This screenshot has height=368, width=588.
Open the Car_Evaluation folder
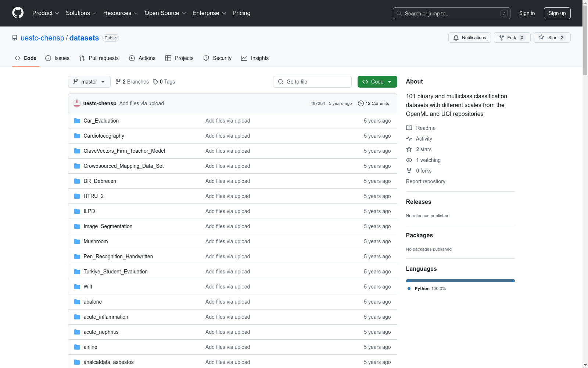coord(101,121)
